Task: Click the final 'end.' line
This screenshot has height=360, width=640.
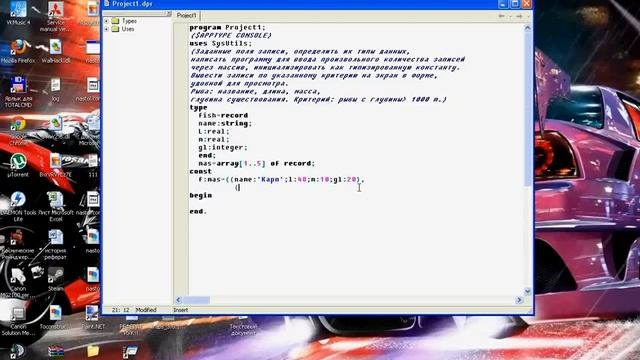Action: [x=198, y=211]
